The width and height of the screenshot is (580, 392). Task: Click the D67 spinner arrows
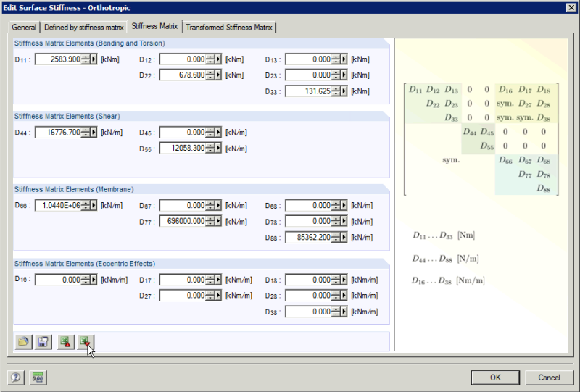click(x=210, y=205)
